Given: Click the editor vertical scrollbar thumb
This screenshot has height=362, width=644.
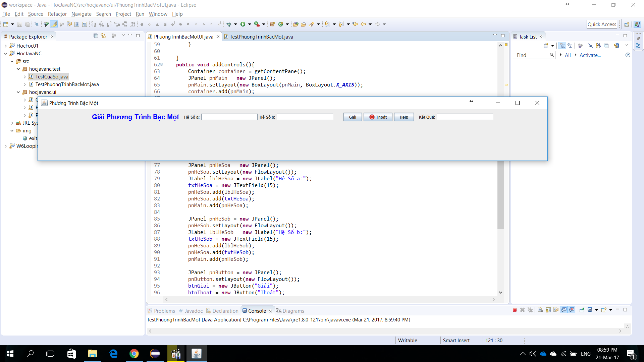Looking at the screenshot, I should pyautogui.click(x=500, y=194).
